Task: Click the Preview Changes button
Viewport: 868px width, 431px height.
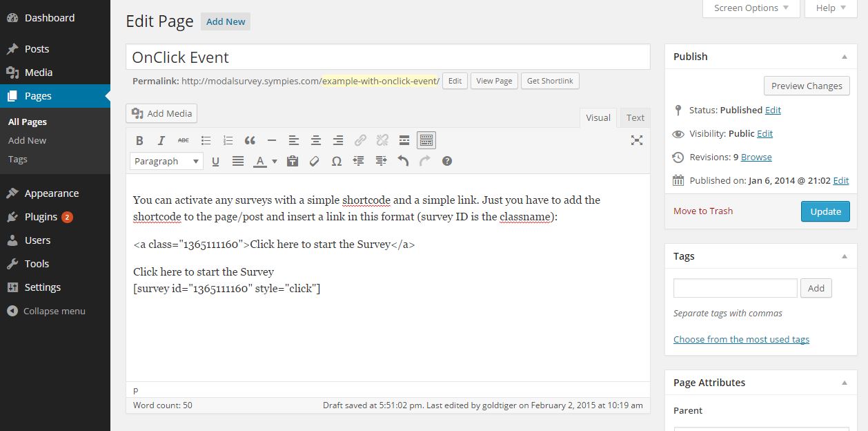Action: click(807, 86)
